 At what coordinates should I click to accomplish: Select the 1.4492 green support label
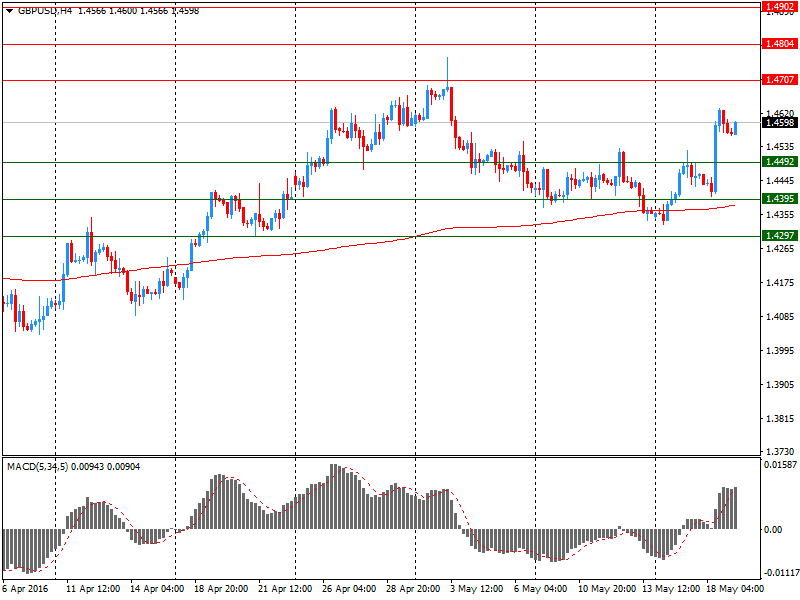pyautogui.click(x=780, y=162)
